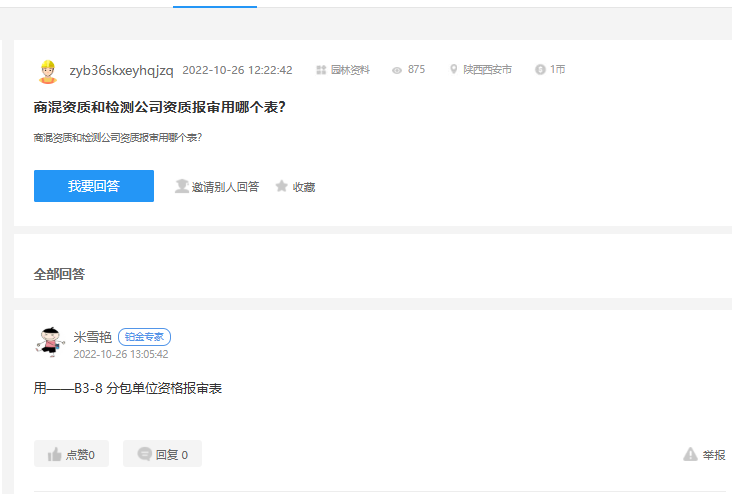Click the 全部回答 section heading
The height and width of the screenshot is (494, 732).
59,274
